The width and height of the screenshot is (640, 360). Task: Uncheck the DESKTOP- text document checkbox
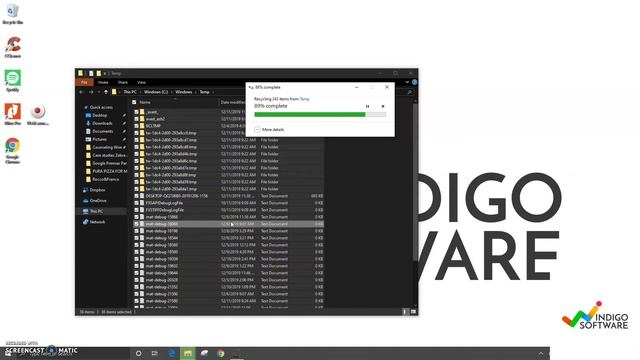(136, 196)
